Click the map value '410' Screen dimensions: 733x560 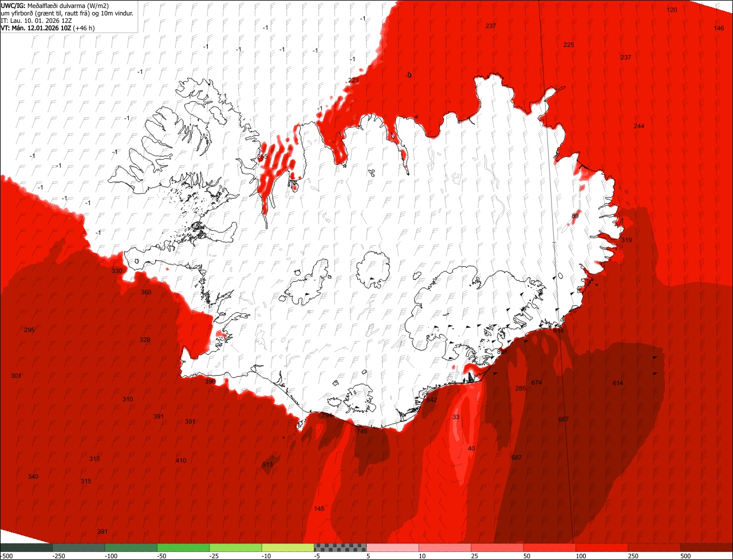coord(181,460)
